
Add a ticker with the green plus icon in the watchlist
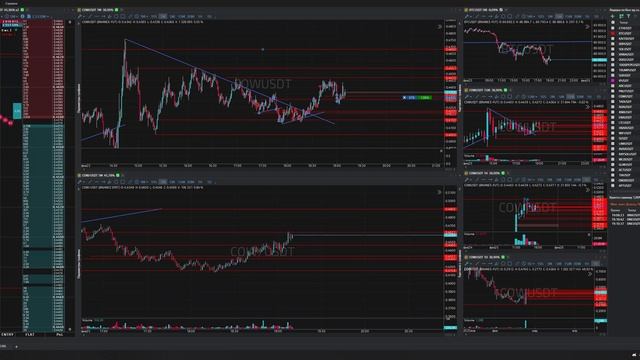[x=612, y=16]
